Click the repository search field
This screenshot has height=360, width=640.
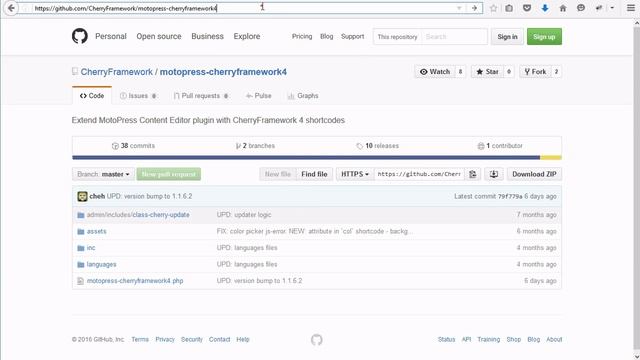pyautogui.click(x=454, y=37)
